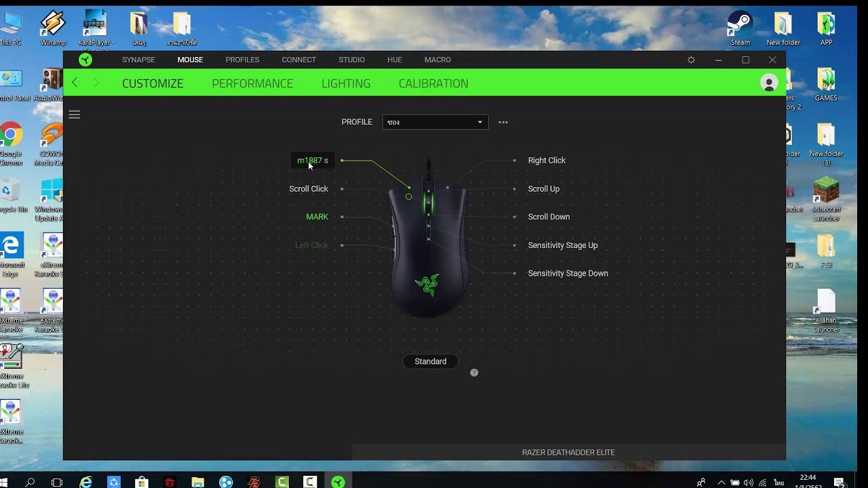Click the Sensitivity Stage Down assignment
Viewport: 868px width, 488px height.
tap(568, 273)
